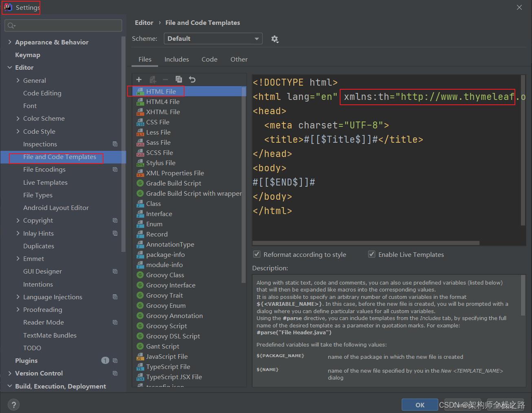Click the TypeScript File icon
Image resolution: width=532 pixels, height=413 pixels.
click(x=140, y=367)
